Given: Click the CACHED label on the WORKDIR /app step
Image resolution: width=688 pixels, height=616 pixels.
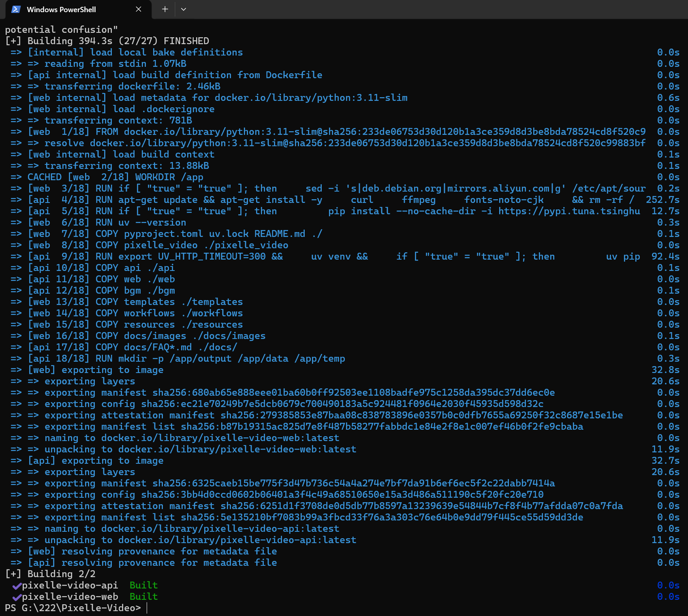Looking at the screenshot, I should pos(45,177).
